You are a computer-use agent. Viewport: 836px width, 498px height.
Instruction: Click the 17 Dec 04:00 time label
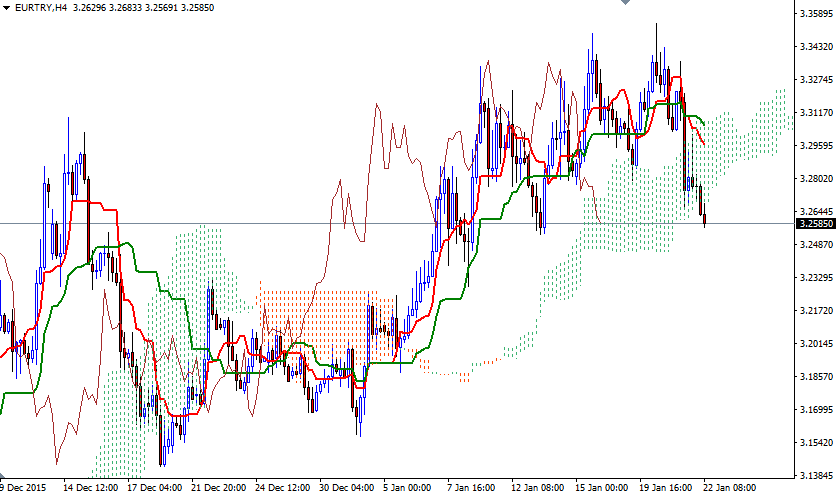click(155, 488)
